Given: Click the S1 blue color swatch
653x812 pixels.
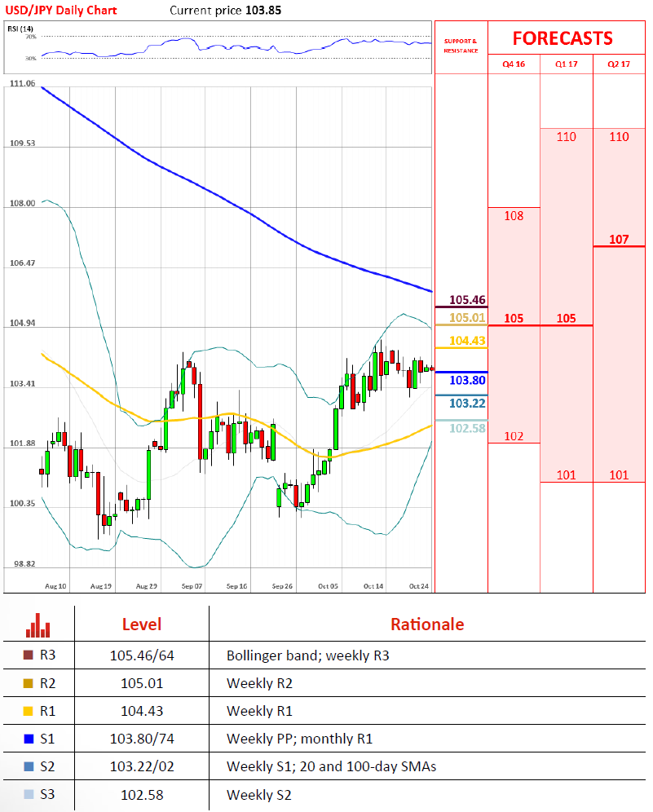Looking at the screenshot, I should click(29, 739).
